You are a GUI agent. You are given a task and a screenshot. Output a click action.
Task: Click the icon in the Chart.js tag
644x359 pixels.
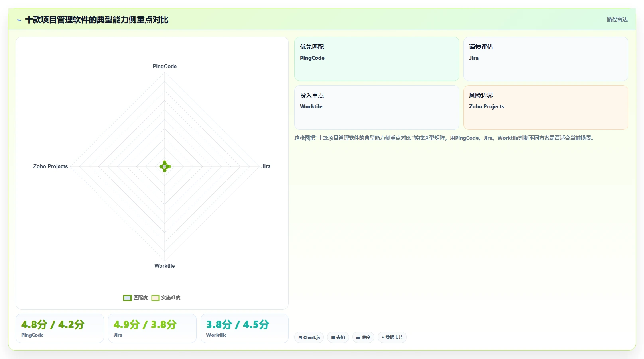pyautogui.click(x=300, y=337)
